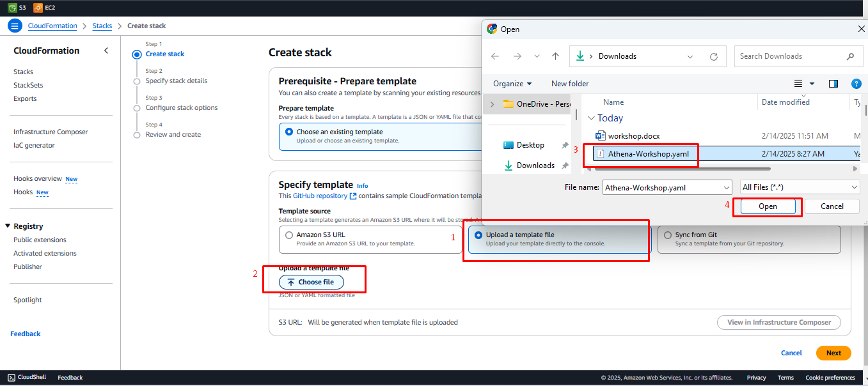Collapse the CloudFormation sidebar with the chevron
The height and width of the screenshot is (386, 868).
point(106,51)
